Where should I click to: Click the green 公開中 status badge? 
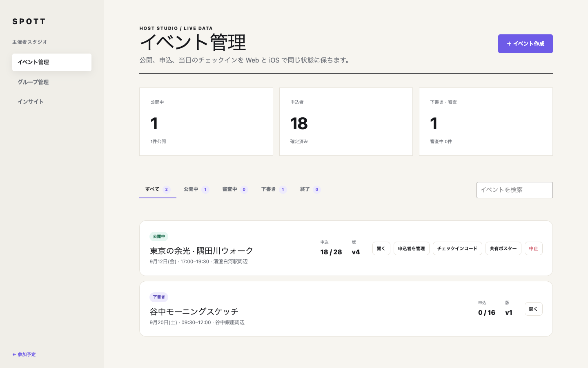[159, 236]
